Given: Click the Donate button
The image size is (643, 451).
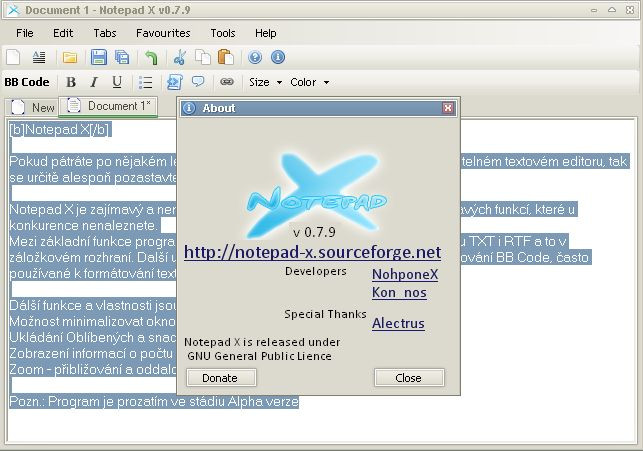Looking at the screenshot, I should coord(221,378).
